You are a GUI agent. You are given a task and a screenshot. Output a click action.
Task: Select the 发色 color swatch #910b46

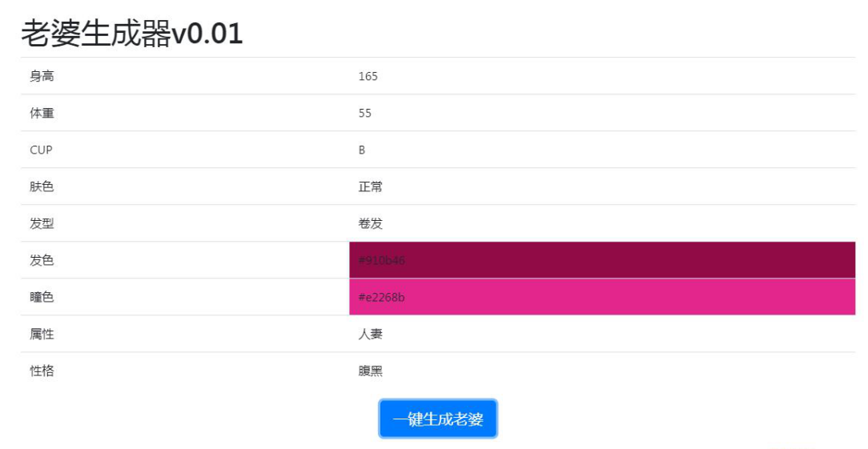click(x=601, y=260)
